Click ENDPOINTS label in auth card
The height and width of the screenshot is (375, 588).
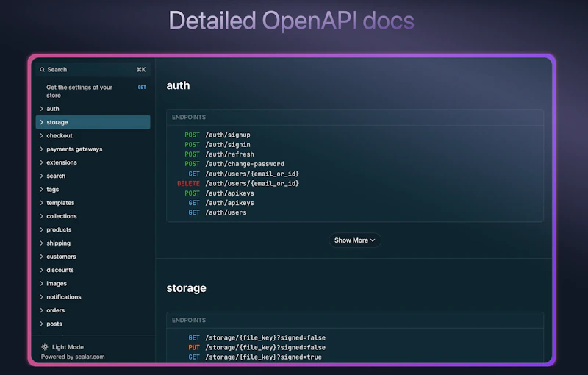coord(189,118)
